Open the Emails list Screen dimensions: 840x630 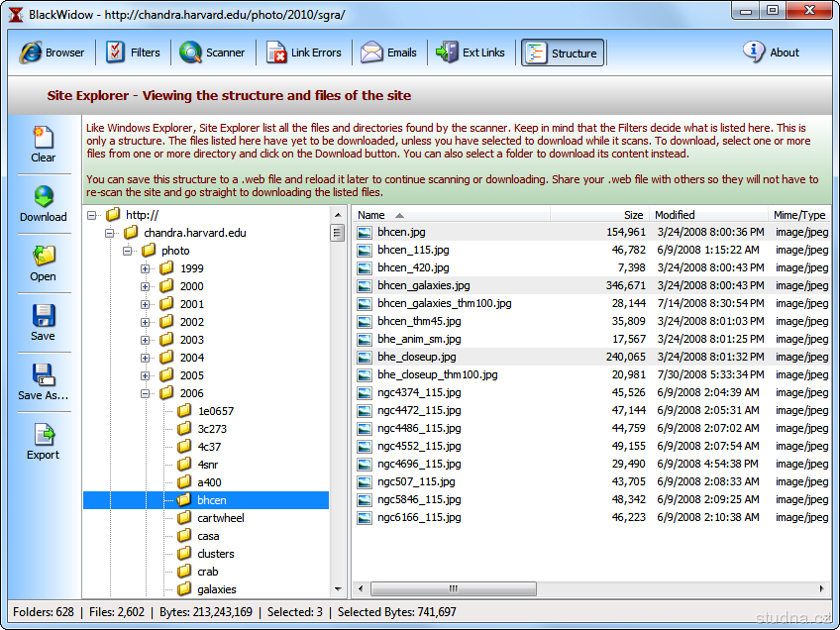point(388,52)
